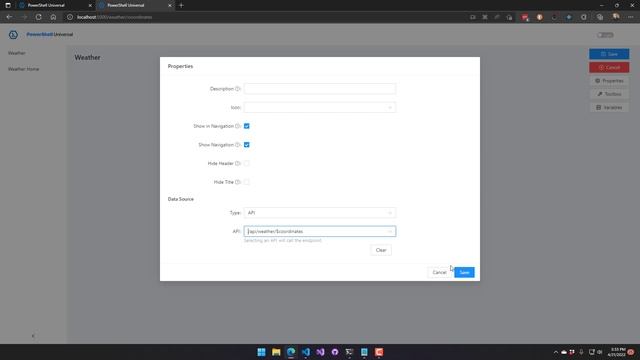Show hidden system tray icons
This screenshot has width=640, height=360.
[x=556, y=352]
